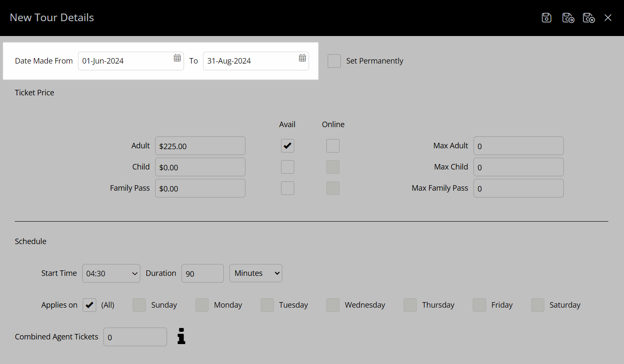
Task: Click the Adult price field
Action: (x=200, y=146)
